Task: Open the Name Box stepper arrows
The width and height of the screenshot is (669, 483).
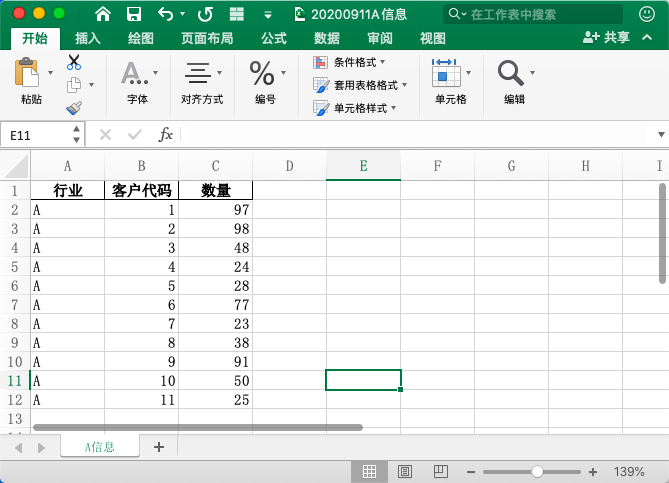Action: tap(76, 134)
